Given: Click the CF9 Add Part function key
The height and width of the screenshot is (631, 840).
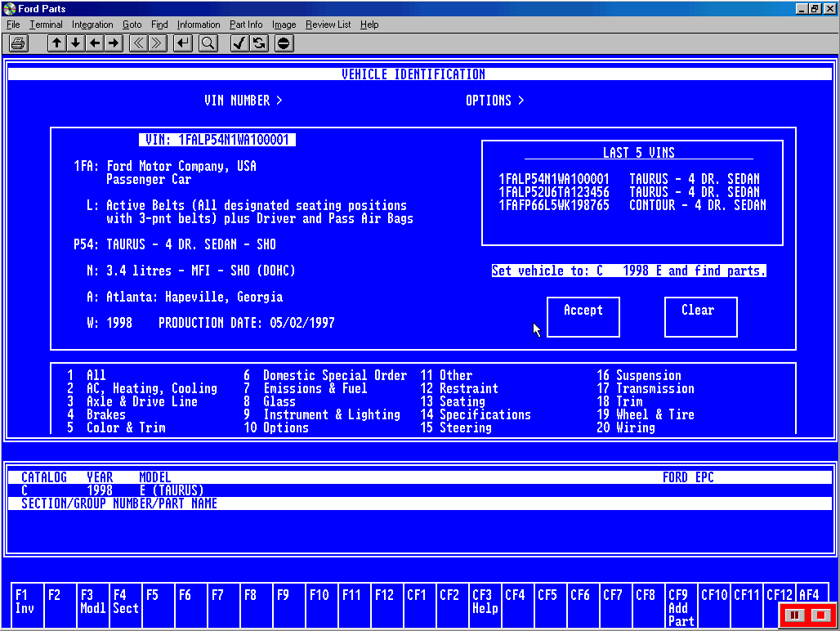Looking at the screenshot, I should 681,605.
